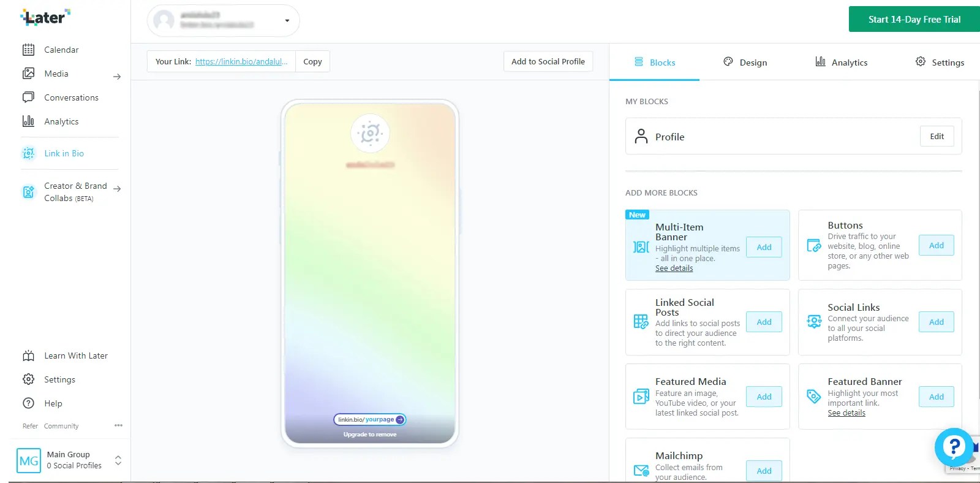Add the Social Links block
Viewport: 980px width, 483px height.
point(936,322)
